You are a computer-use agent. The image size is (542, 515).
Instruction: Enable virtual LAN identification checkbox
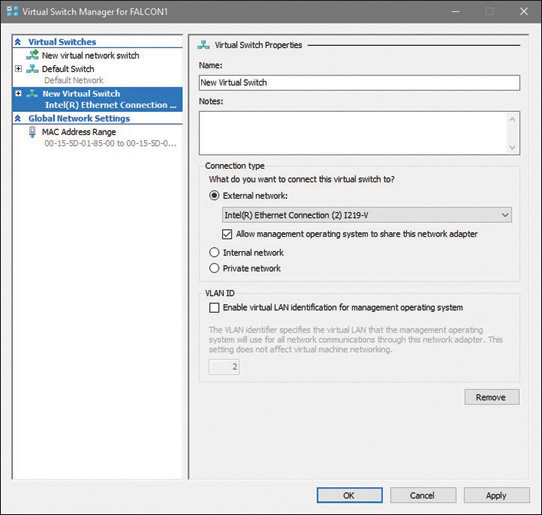214,308
